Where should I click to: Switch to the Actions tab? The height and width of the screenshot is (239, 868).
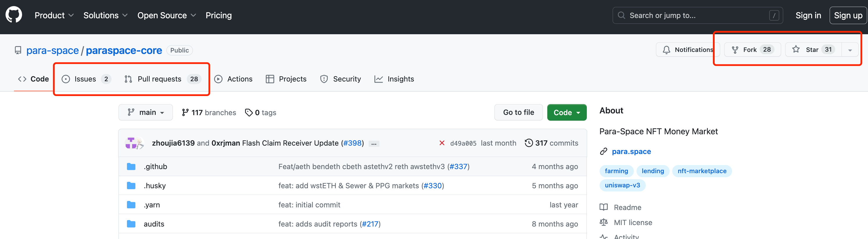tap(233, 79)
